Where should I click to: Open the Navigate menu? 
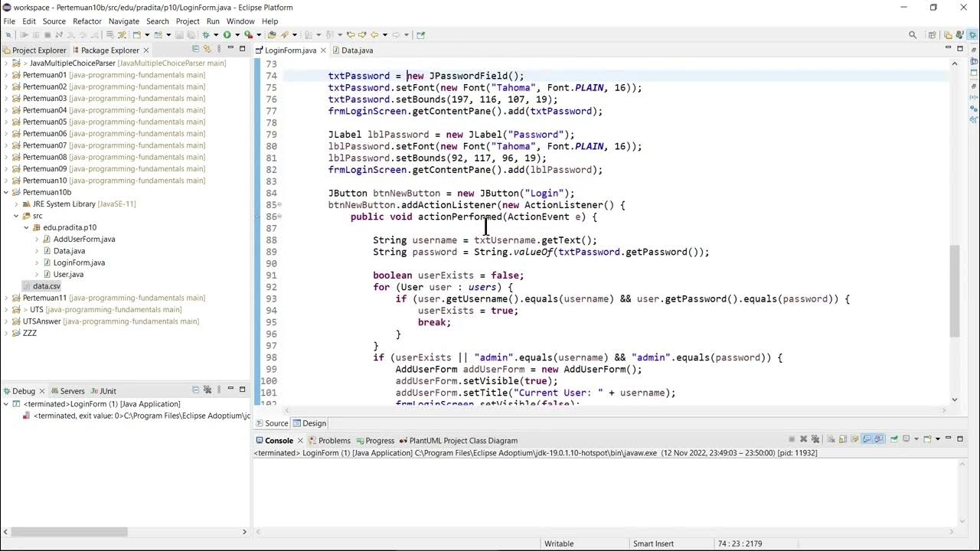[124, 21]
